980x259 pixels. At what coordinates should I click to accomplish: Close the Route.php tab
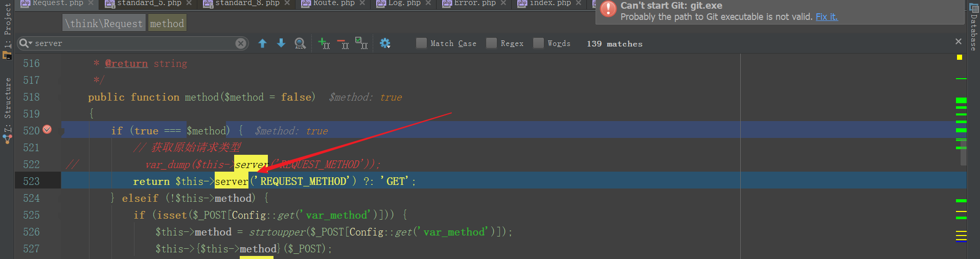[362, 3]
